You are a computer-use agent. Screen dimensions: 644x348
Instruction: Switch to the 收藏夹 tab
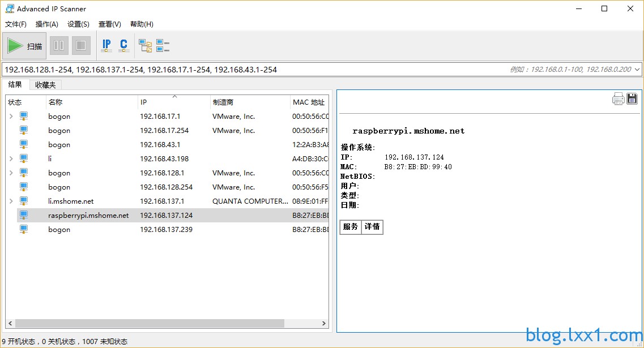tap(45, 85)
